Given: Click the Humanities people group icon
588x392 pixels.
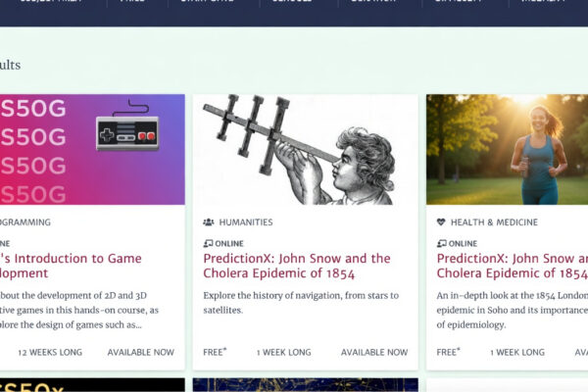Looking at the screenshot, I should pos(209,222).
